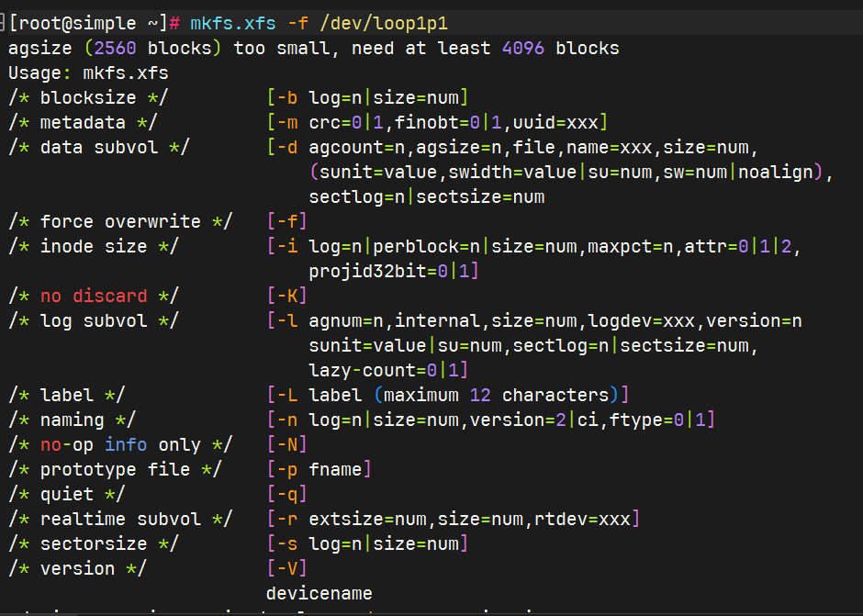The width and height of the screenshot is (863, 616).
Task: Click the comment '/* no discard */'
Action: [94, 297]
